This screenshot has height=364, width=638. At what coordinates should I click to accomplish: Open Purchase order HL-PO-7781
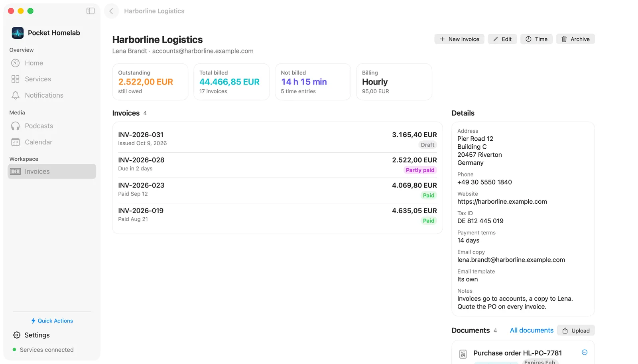518,353
